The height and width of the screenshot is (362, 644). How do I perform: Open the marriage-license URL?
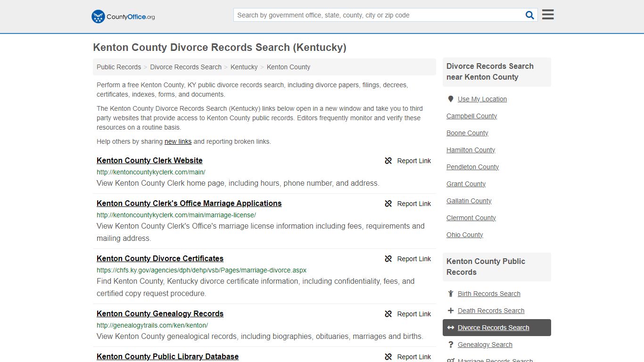176,215
